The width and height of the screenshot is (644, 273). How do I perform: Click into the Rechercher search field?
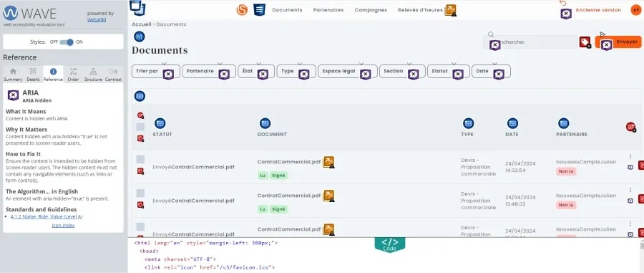coord(530,42)
